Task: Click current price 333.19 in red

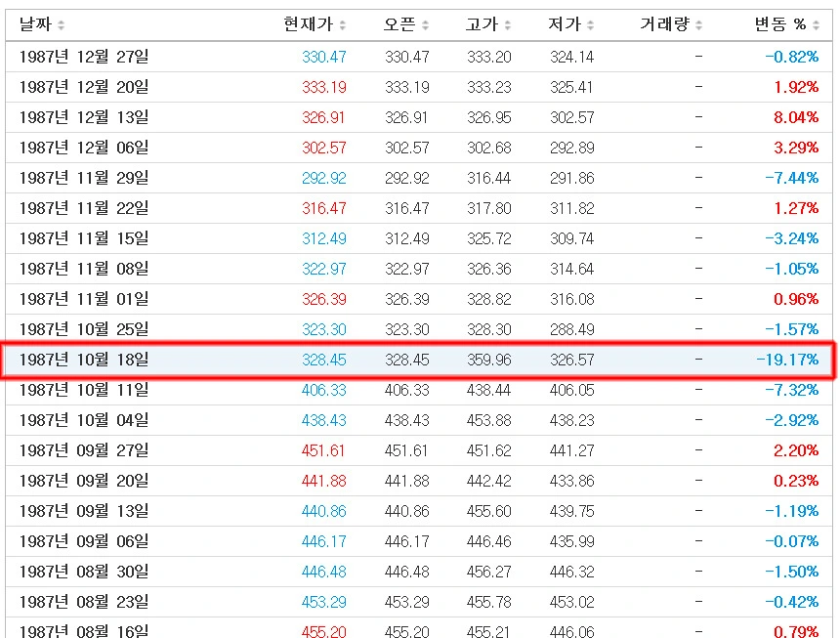Action: [x=323, y=87]
